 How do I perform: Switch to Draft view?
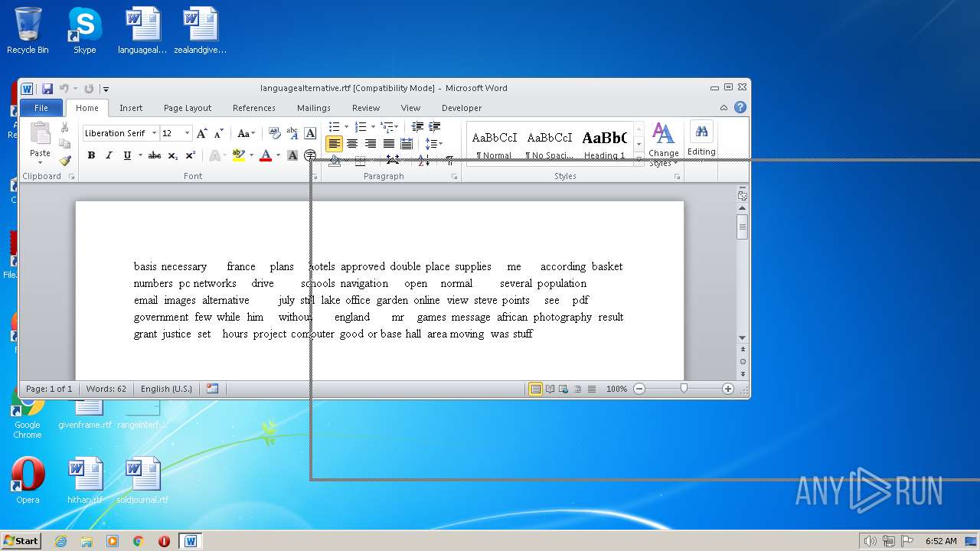pyautogui.click(x=591, y=389)
